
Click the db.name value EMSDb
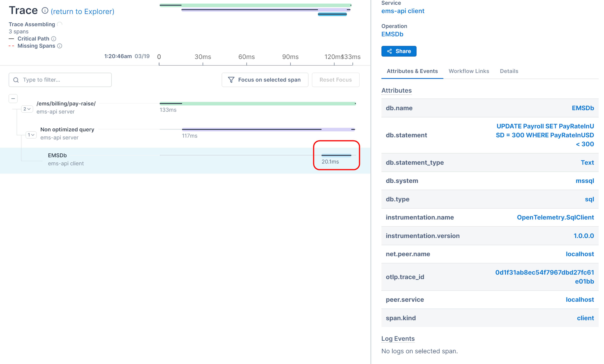coord(583,108)
